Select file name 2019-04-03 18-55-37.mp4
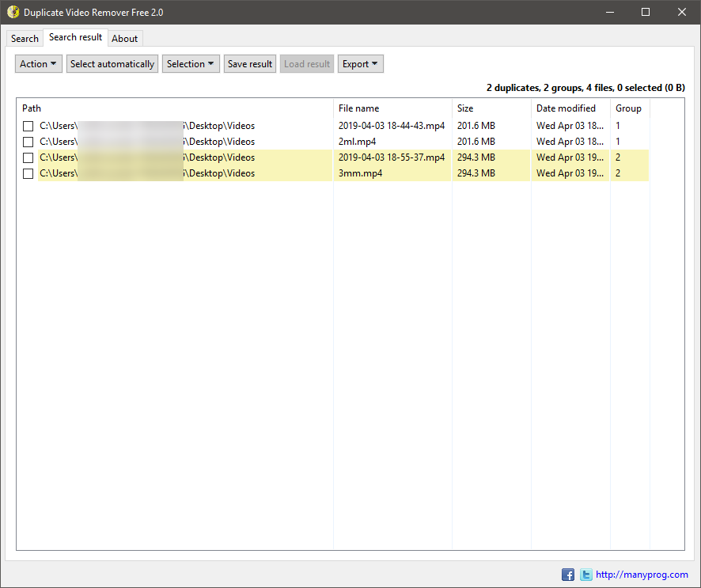The image size is (701, 588). [392, 157]
